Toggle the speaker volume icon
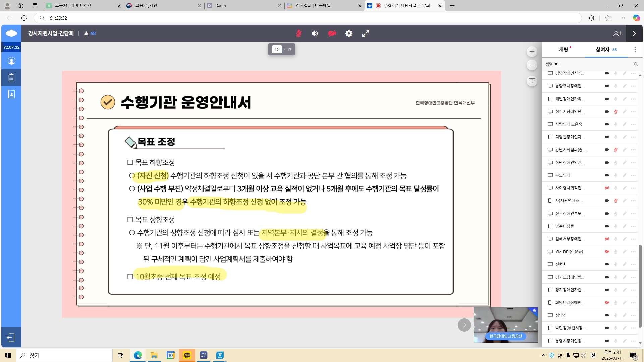 coord(315,33)
